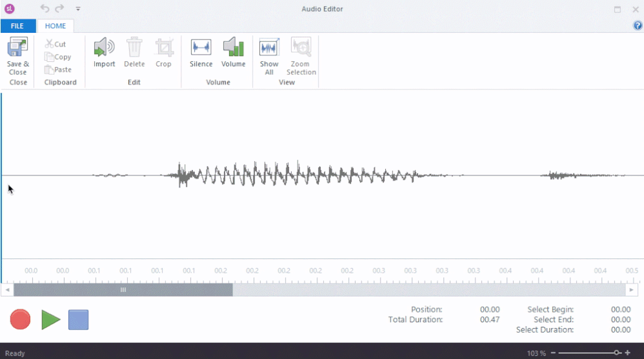Click the left arrow of the waveform scrollbar
Image resolution: width=644 pixels, height=359 pixels.
[x=7, y=289]
